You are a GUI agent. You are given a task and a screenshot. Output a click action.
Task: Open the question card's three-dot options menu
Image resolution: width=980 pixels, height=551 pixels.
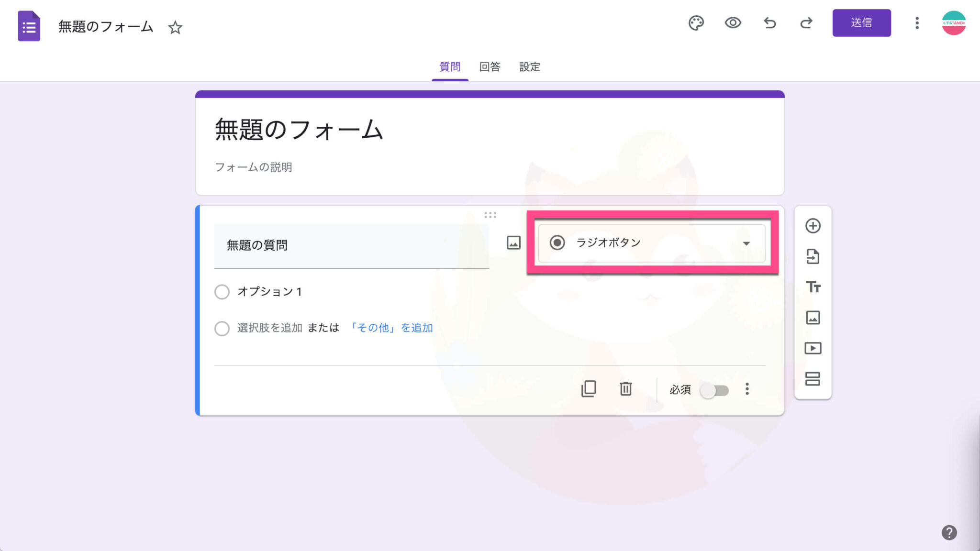(x=747, y=389)
